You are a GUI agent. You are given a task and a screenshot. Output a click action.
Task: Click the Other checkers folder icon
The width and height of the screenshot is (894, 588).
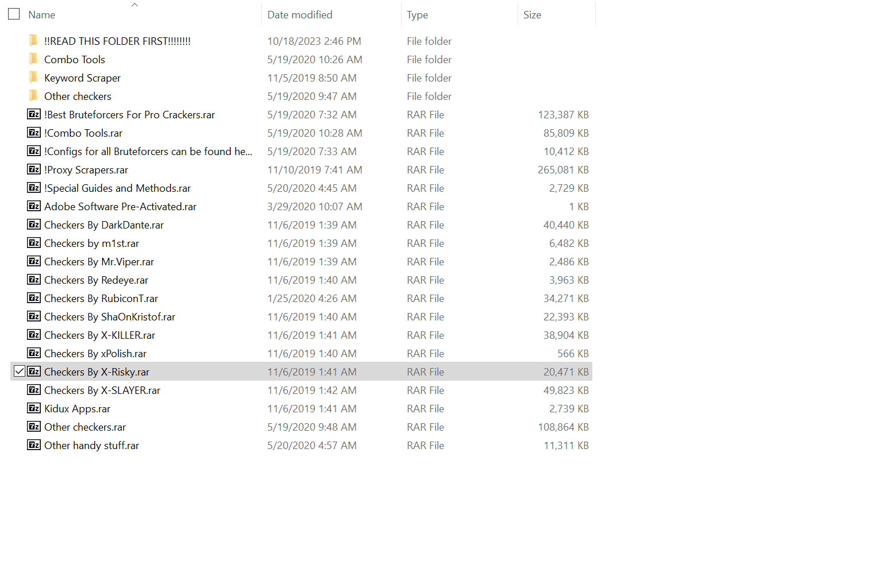(33, 96)
